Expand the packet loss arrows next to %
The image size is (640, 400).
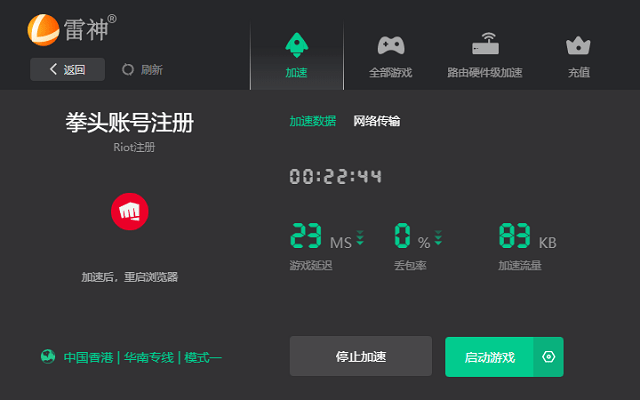(438, 238)
